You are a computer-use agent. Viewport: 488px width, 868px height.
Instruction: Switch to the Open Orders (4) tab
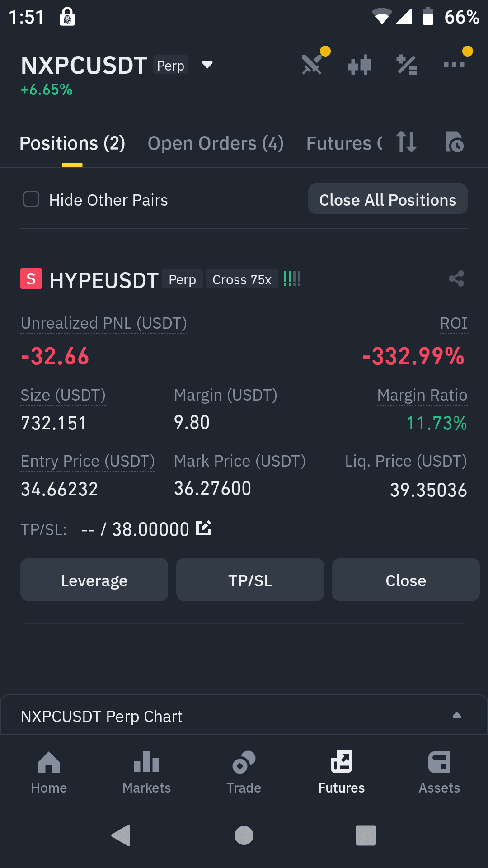(x=216, y=143)
